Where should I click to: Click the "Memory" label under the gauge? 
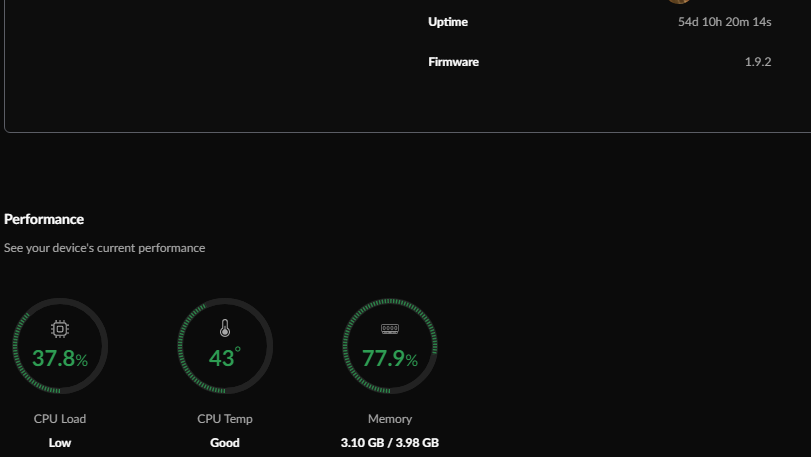390,419
